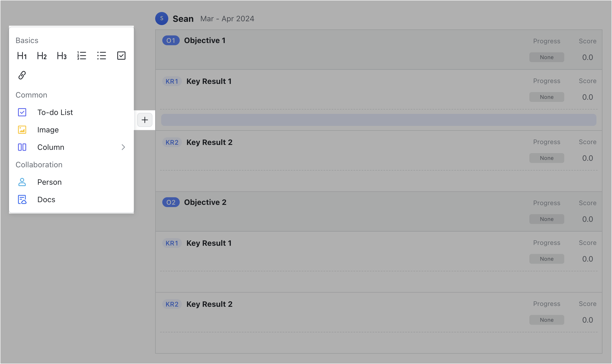Image resolution: width=612 pixels, height=364 pixels.
Task: Click Sean's avatar circle
Action: 161,19
